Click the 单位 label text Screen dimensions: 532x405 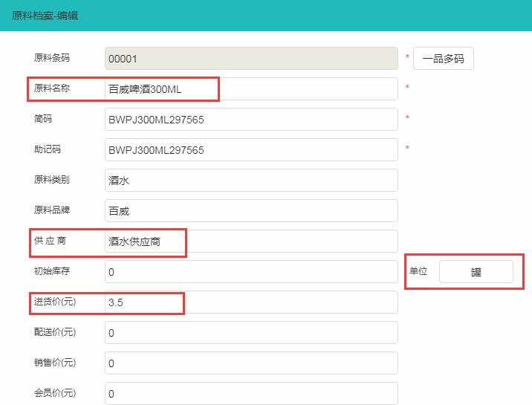click(x=418, y=271)
